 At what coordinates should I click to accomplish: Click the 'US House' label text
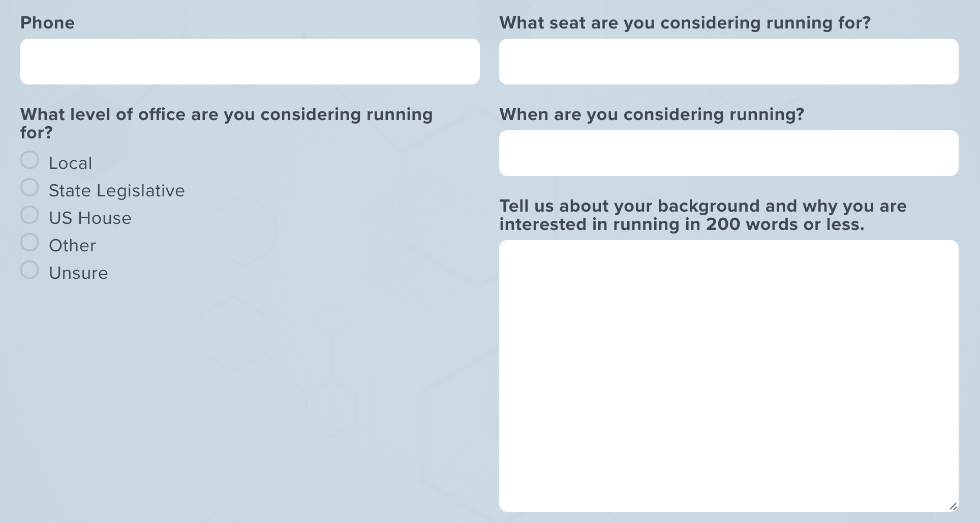90,218
